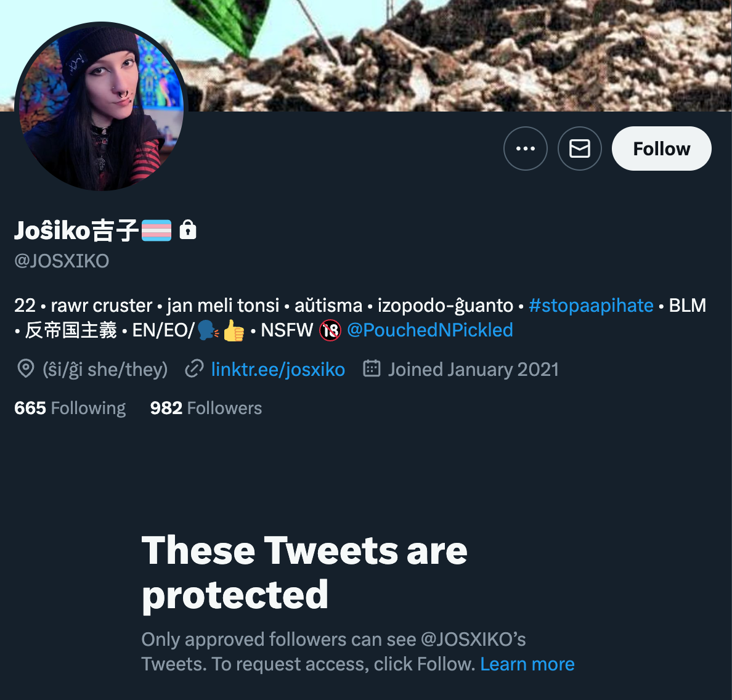Follow the @JOSXIKO account
The height and width of the screenshot is (700, 732).
(662, 149)
